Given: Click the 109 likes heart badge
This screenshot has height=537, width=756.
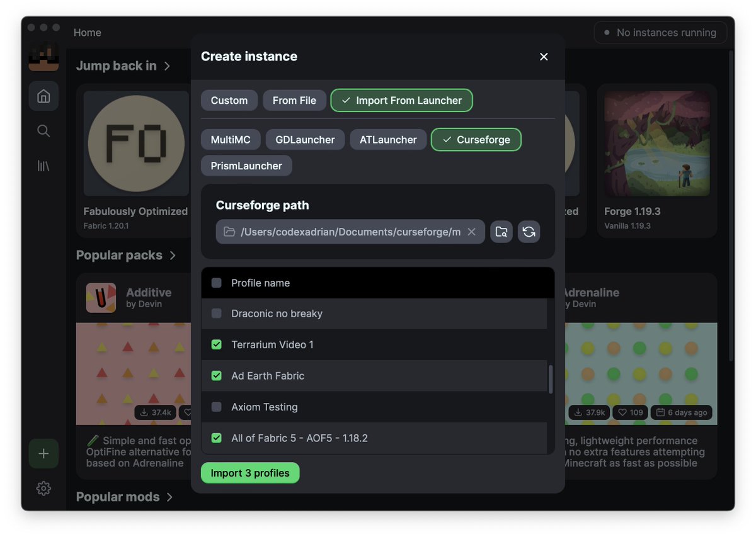Looking at the screenshot, I should pos(630,412).
